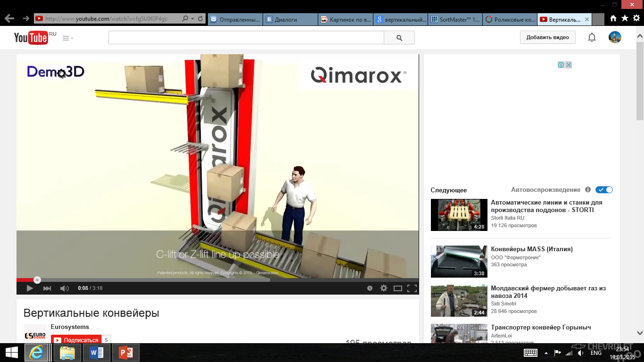Click Подписаться subscribe button
Viewport: 644px width, 362px height.
[x=76, y=340]
